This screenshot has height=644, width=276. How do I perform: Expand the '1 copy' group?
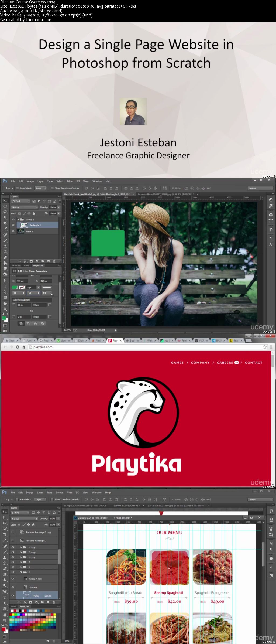pos(21,557)
